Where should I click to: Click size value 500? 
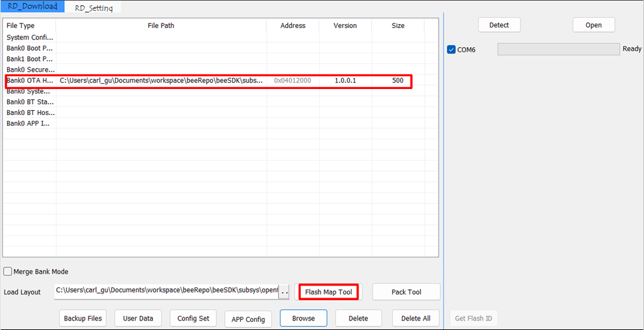point(397,81)
